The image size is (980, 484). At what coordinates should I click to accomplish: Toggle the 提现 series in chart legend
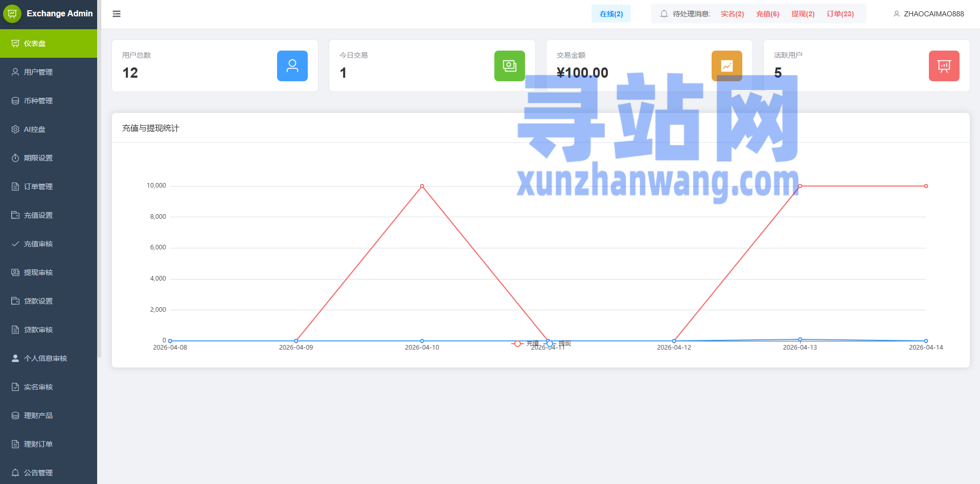558,343
